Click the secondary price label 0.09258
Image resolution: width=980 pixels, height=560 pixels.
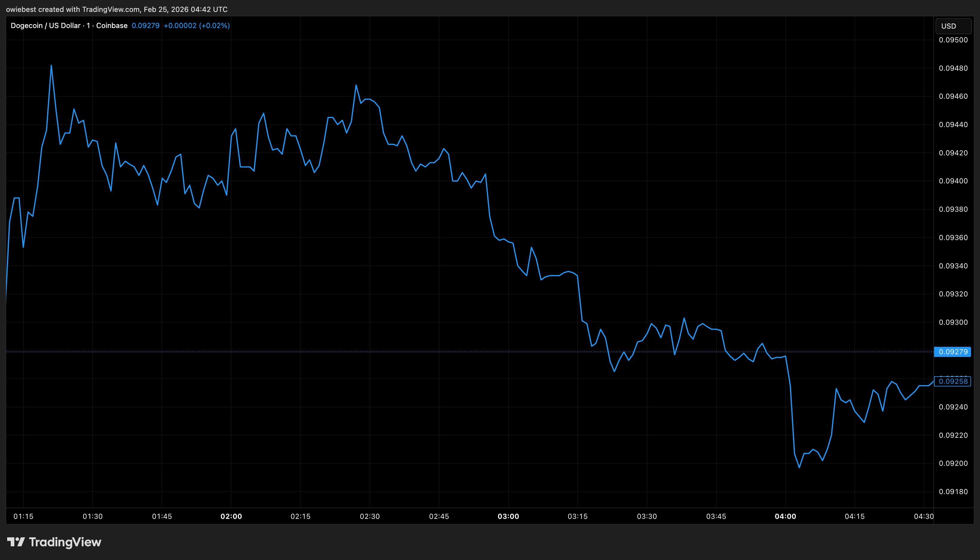[953, 381]
